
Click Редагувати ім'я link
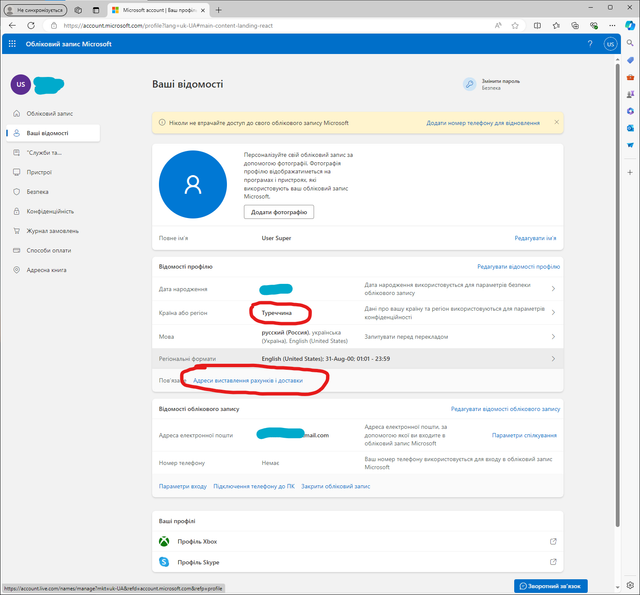coord(535,238)
